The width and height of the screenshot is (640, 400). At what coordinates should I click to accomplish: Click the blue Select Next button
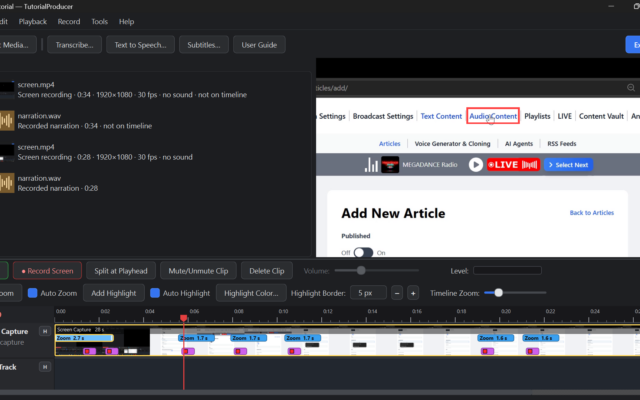[x=568, y=165]
